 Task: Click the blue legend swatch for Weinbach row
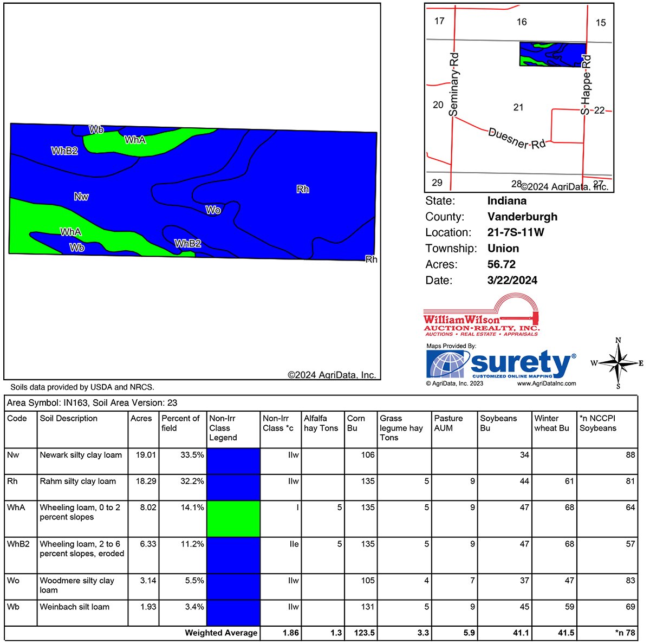(x=233, y=613)
